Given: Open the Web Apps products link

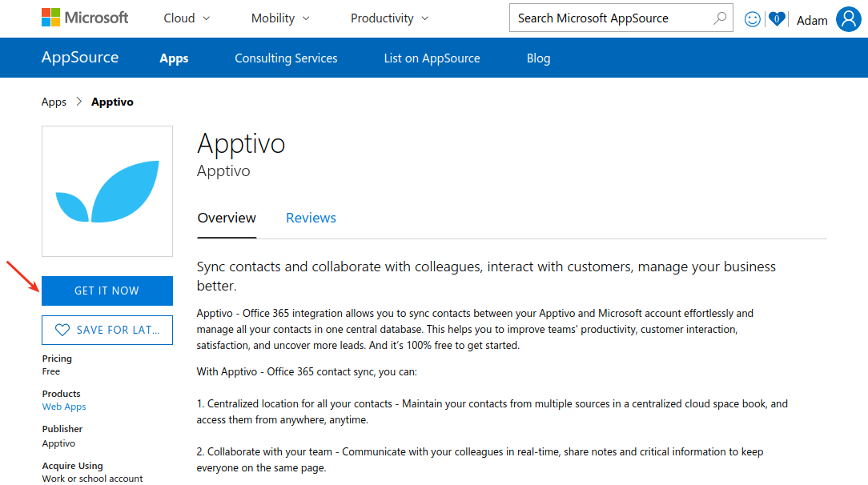Looking at the screenshot, I should pyautogui.click(x=64, y=407).
